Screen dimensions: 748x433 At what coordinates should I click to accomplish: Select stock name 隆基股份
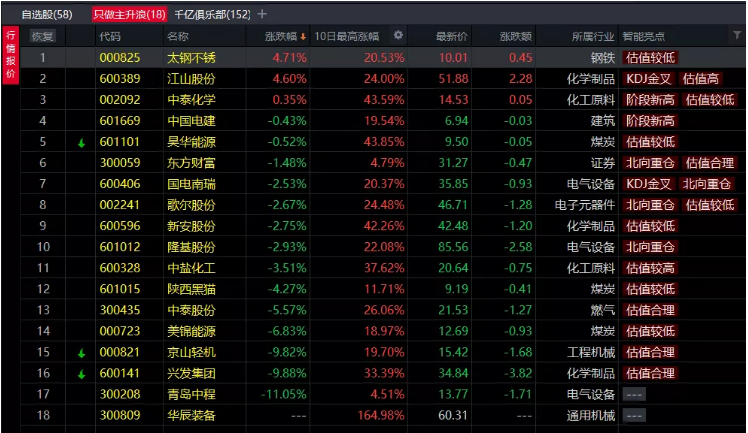(x=190, y=247)
